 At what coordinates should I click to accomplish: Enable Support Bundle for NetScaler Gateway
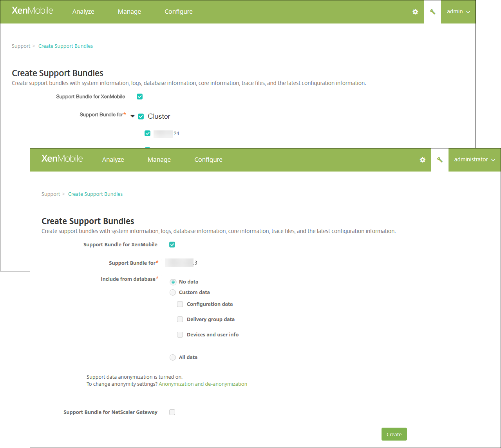pyautogui.click(x=172, y=412)
